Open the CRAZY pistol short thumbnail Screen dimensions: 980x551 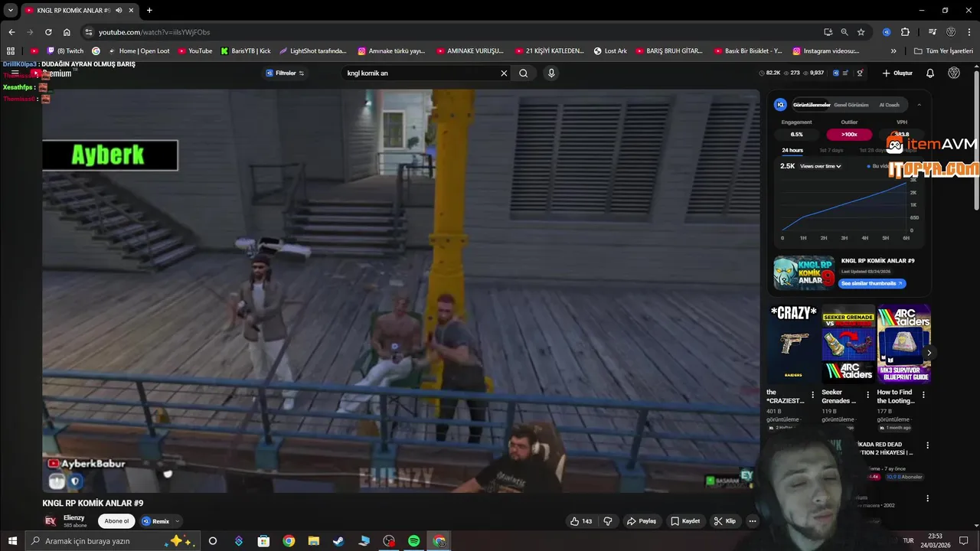click(x=792, y=344)
